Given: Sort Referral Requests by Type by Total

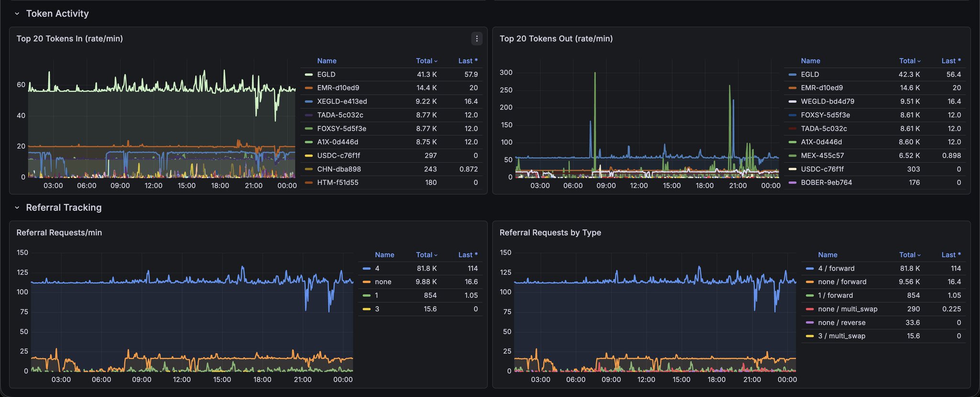Looking at the screenshot, I should pyautogui.click(x=909, y=255).
